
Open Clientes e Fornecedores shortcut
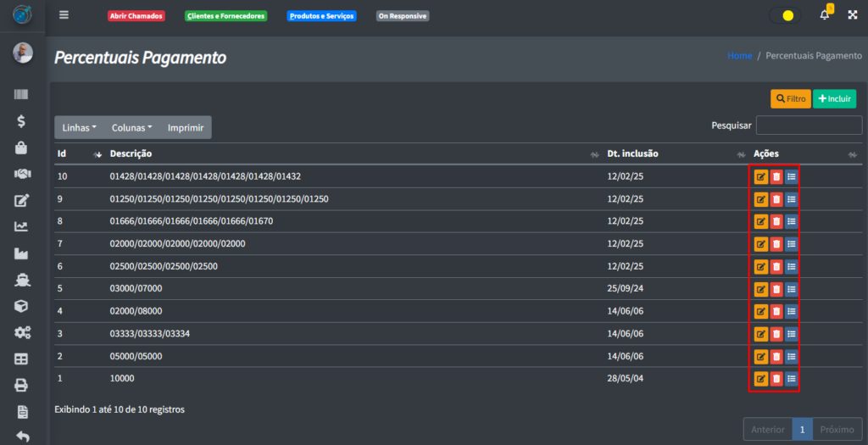(x=225, y=16)
